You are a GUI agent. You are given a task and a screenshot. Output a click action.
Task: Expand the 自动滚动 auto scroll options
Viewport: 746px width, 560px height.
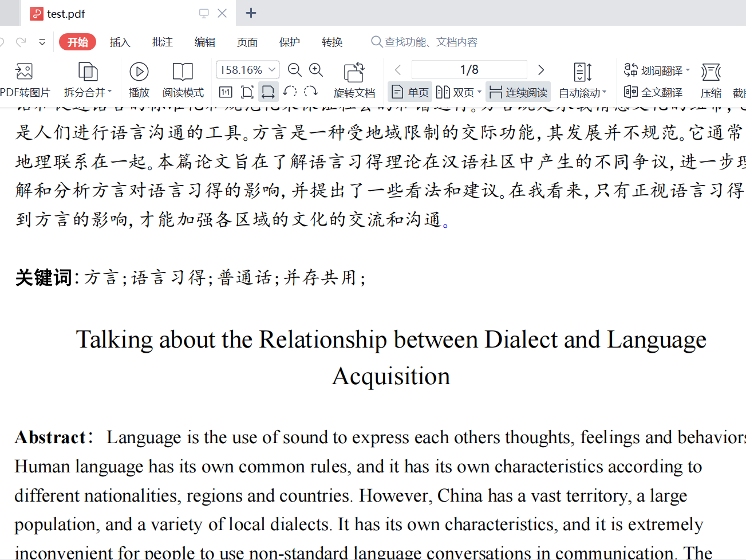[x=604, y=92]
